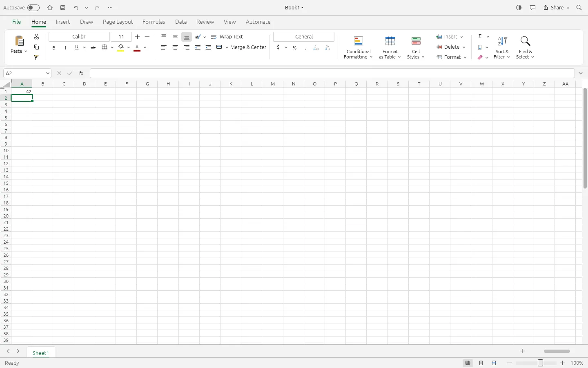
Task: Toggle Underline formatting
Action: [x=76, y=47]
